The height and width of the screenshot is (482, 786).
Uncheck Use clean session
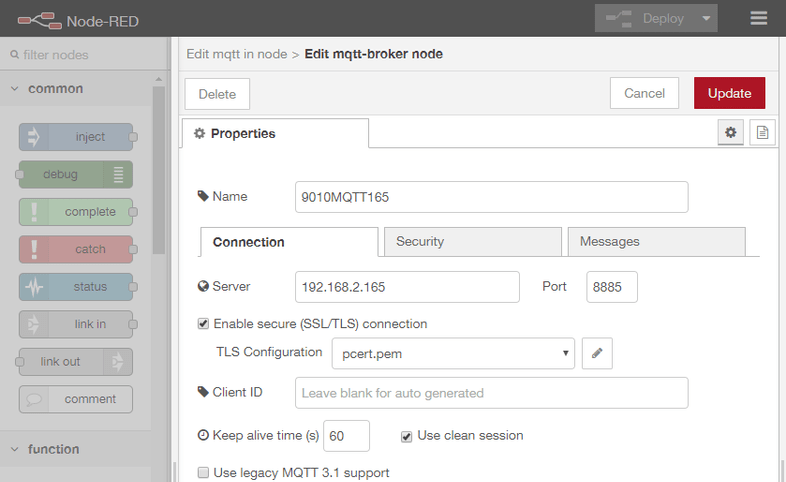[407, 436]
